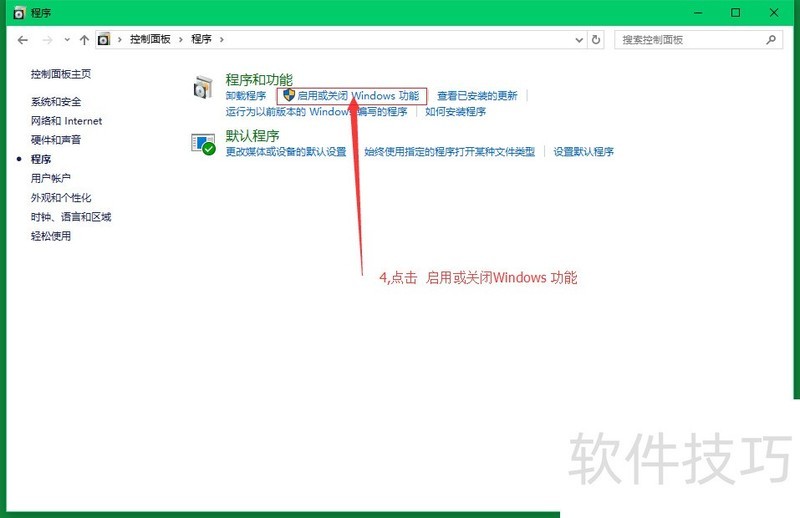
Task: Click 更改媒体或设备的默认设置 link
Action: 286,152
